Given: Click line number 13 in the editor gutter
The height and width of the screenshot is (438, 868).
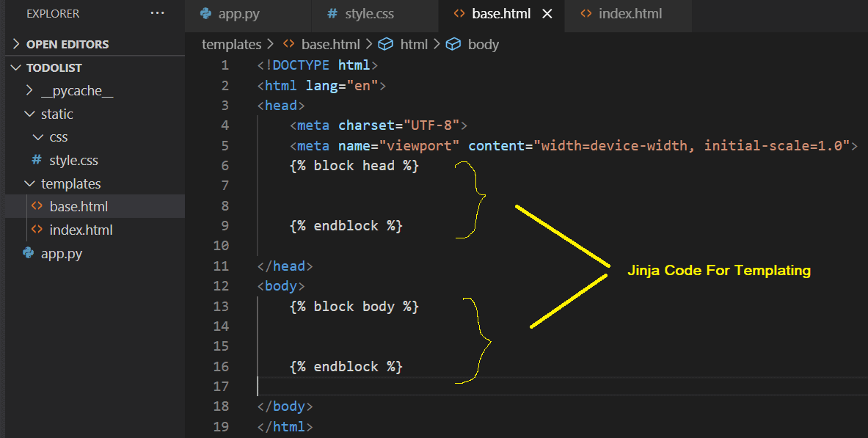Looking at the screenshot, I should click(x=221, y=306).
